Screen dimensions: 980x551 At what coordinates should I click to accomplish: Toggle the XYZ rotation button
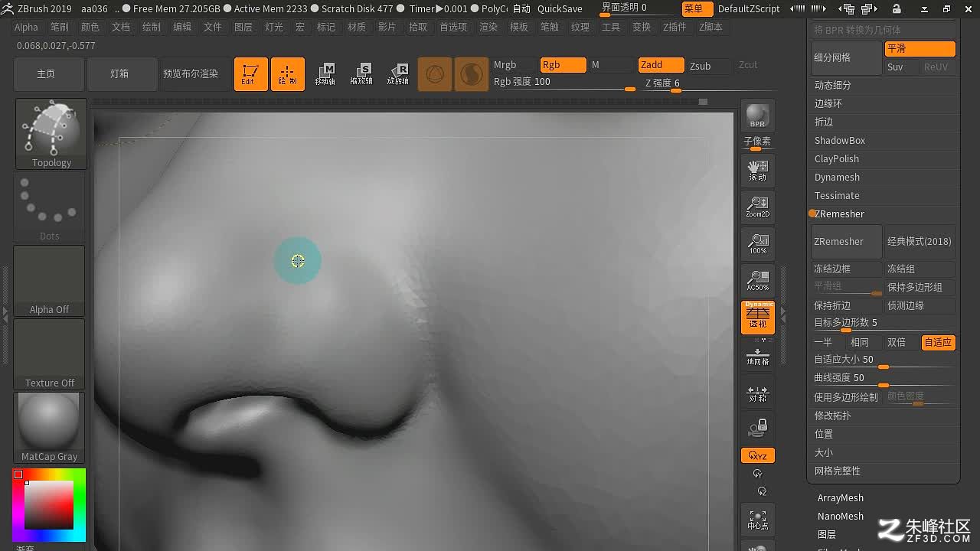pyautogui.click(x=757, y=455)
